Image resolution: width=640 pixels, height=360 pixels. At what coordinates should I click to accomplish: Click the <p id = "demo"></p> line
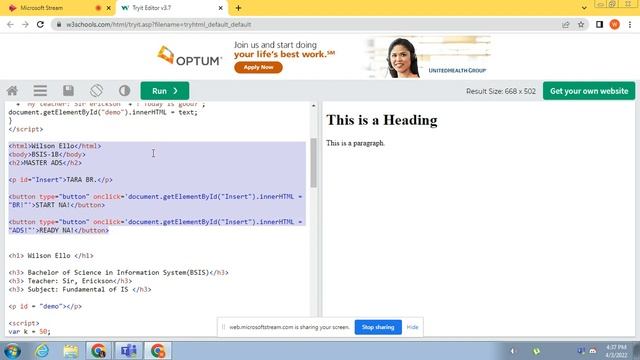[45, 306]
